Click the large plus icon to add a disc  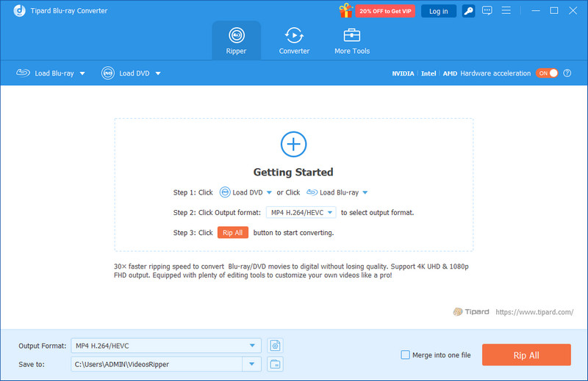point(293,143)
